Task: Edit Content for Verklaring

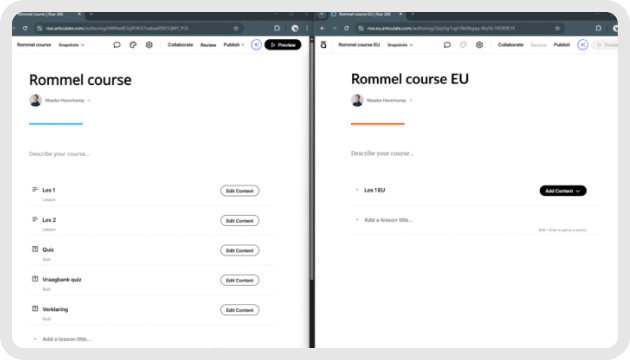Action: point(239,310)
